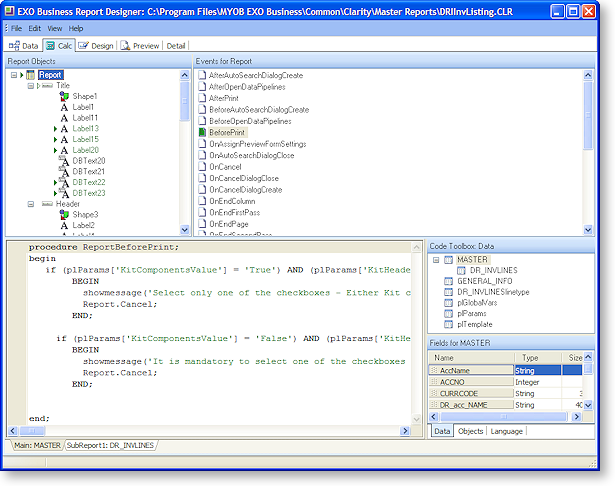Screen dimensions: 615x486
Task: Open the Data tab in the toolbar
Action: click(x=23, y=45)
